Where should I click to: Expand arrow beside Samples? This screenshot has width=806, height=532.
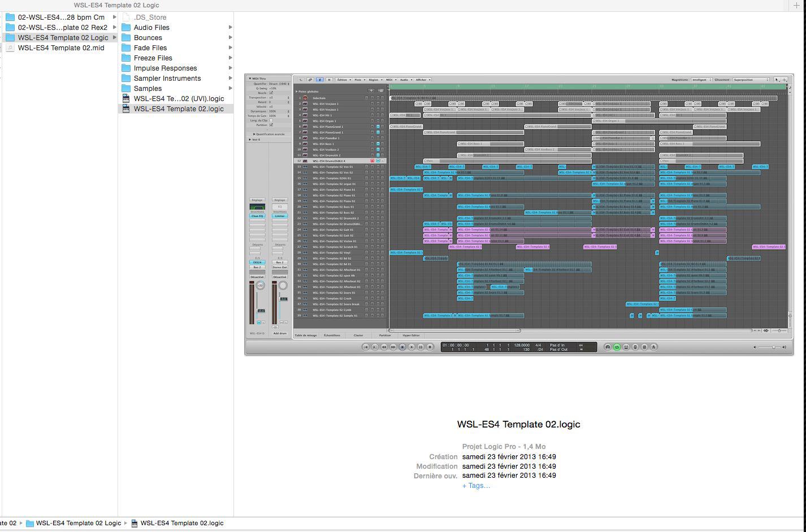230,88
